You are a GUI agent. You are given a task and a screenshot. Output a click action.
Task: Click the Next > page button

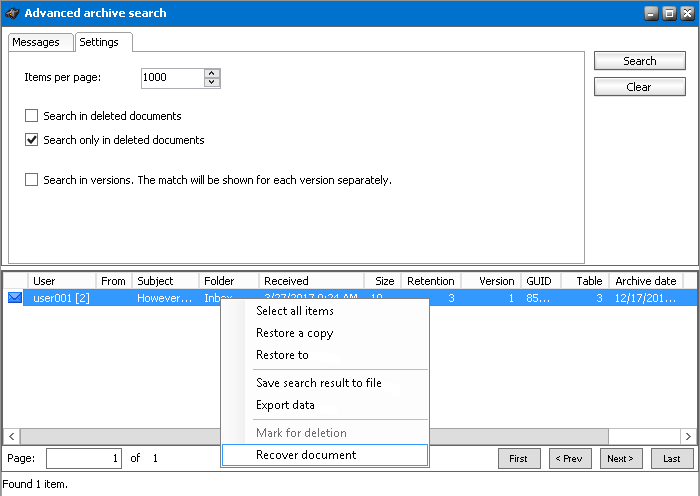pos(621,458)
